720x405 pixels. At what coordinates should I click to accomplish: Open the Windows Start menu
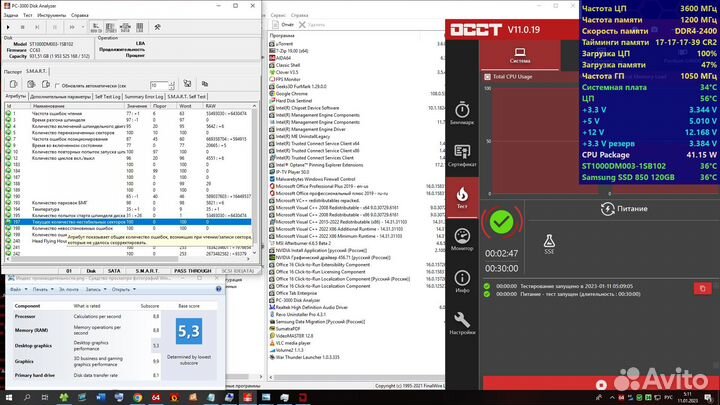pyautogui.click(x=8, y=398)
